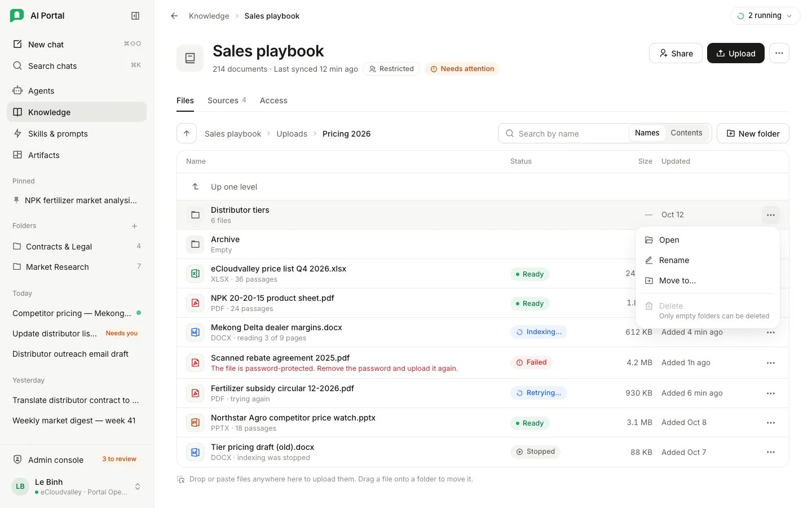Click the Up one level row

[483, 187]
